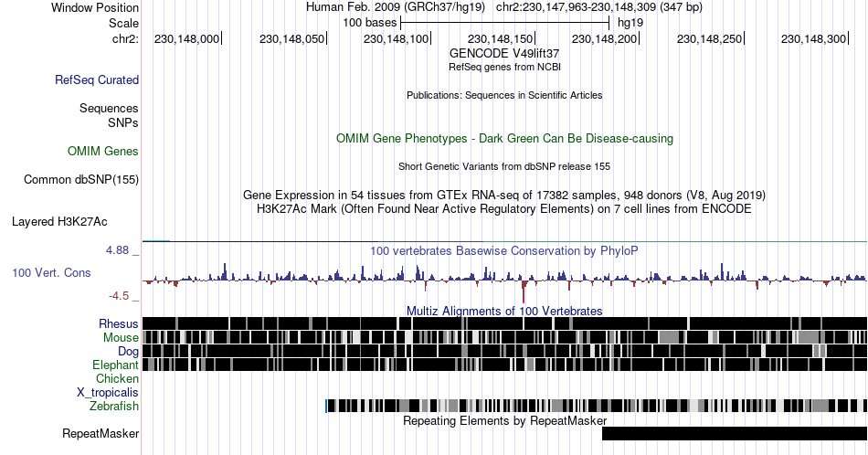Click the GTEx Gene Expression title
This screenshot has width=868, height=455.
(504, 195)
